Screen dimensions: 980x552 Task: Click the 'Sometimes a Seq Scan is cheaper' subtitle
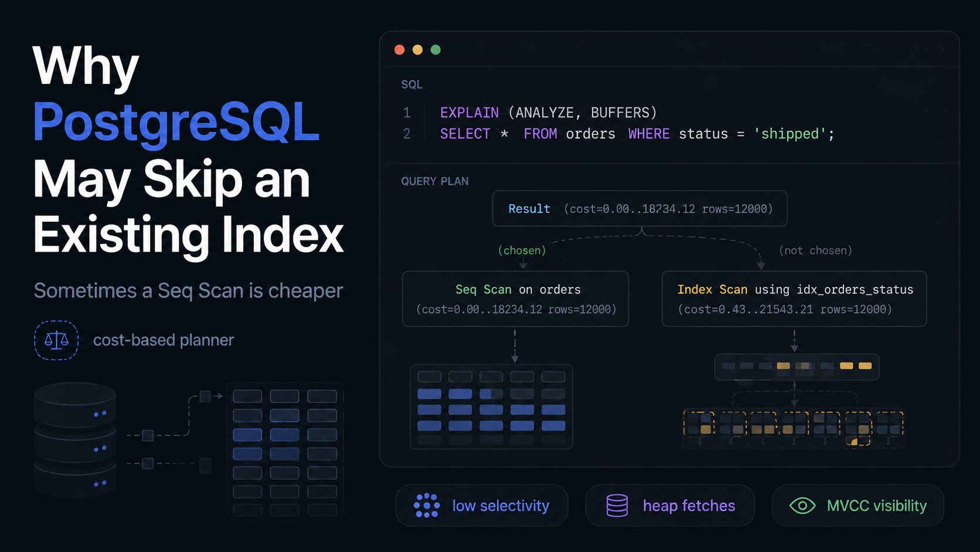pyautogui.click(x=188, y=290)
